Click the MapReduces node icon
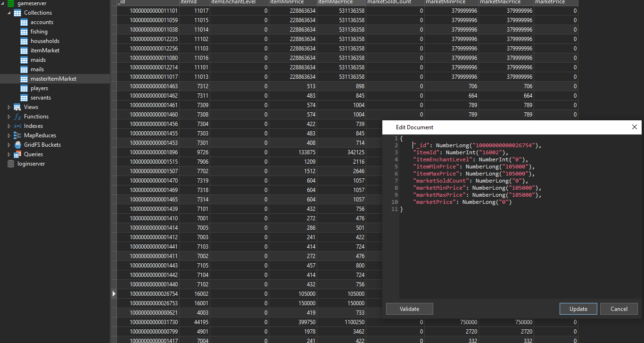Image resolution: width=644 pixels, height=343 pixels. coord(17,135)
